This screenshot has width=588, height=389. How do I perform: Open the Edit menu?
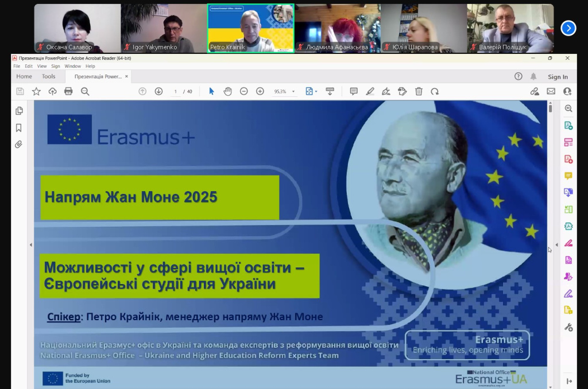[x=29, y=66]
